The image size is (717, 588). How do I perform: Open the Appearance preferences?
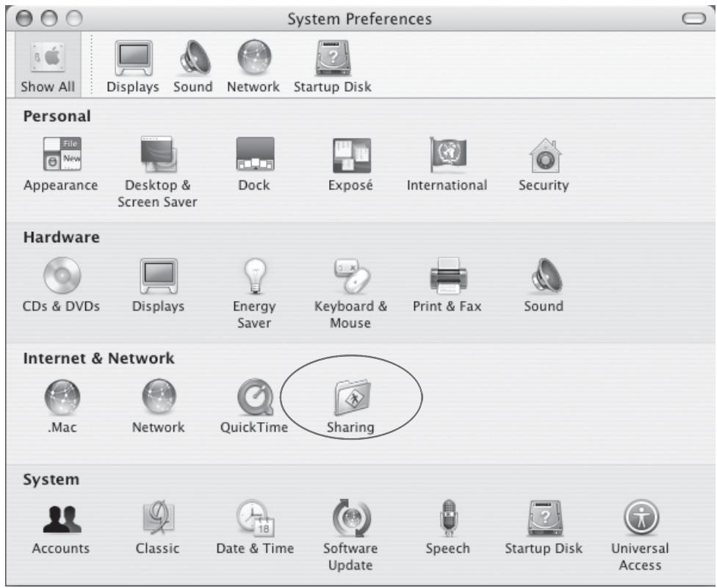pyautogui.click(x=61, y=164)
